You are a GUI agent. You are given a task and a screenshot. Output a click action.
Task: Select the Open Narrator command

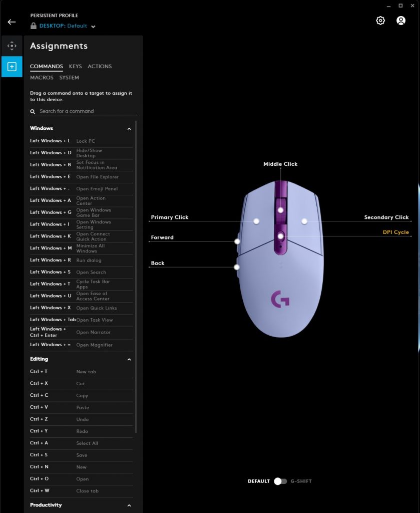click(x=82, y=333)
